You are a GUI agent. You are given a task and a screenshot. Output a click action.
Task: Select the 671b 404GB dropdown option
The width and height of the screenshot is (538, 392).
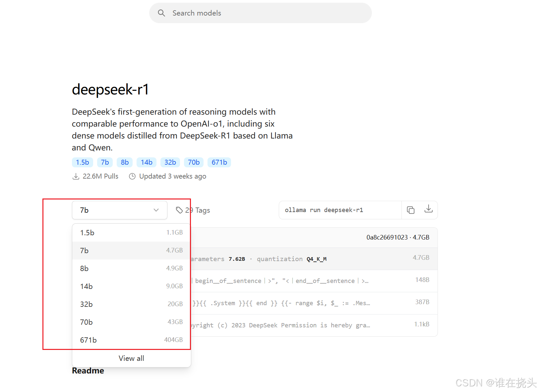131,340
